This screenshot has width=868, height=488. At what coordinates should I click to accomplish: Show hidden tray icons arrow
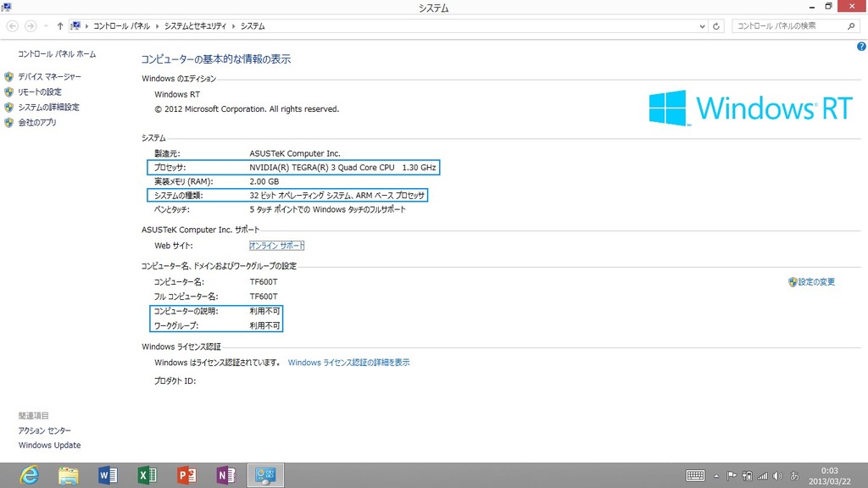tap(716, 476)
